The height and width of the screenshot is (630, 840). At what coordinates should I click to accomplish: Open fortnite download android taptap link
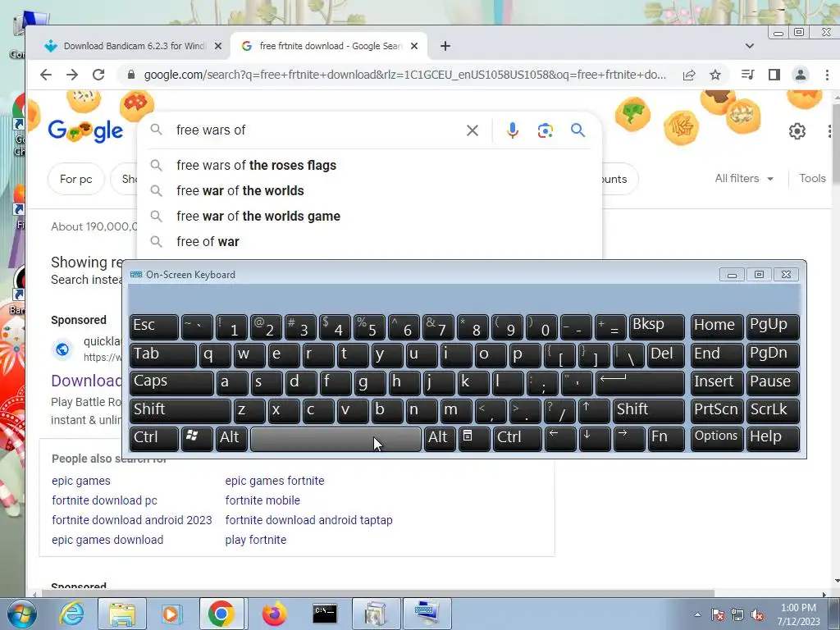tap(308, 520)
